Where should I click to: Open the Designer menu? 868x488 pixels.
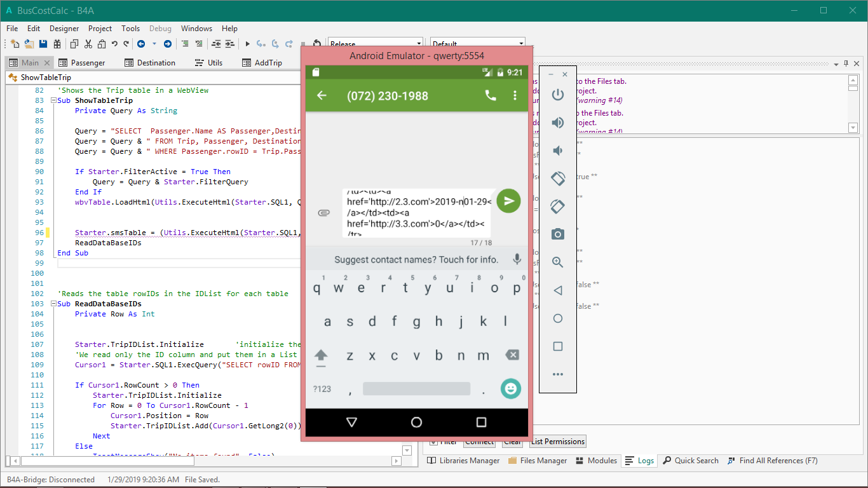coord(64,29)
